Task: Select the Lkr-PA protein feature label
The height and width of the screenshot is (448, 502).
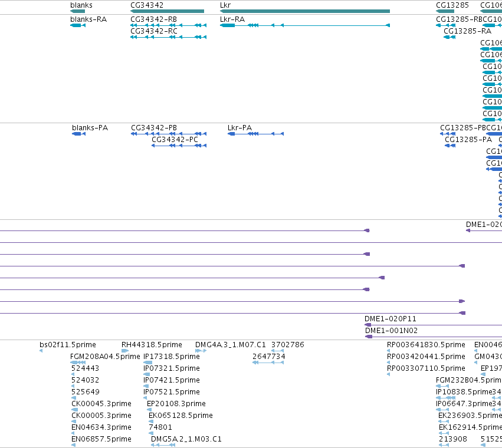Action: (240, 128)
